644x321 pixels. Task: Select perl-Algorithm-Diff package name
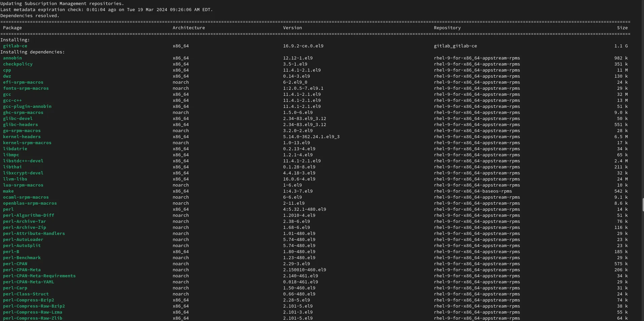(29, 215)
